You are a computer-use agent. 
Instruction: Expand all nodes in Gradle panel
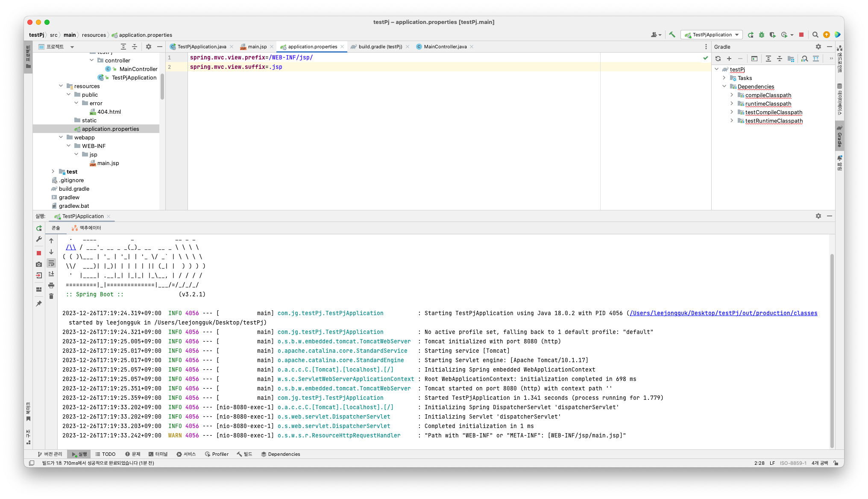click(x=768, y=59)
